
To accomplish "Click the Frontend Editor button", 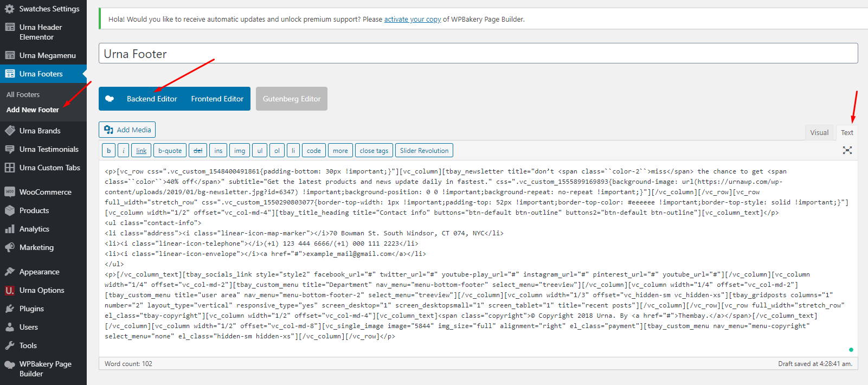I will coord(217,99).
